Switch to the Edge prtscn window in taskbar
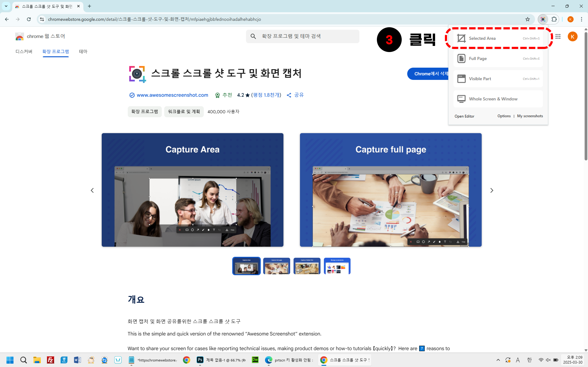The image size is (588, 367). point(289,360)
